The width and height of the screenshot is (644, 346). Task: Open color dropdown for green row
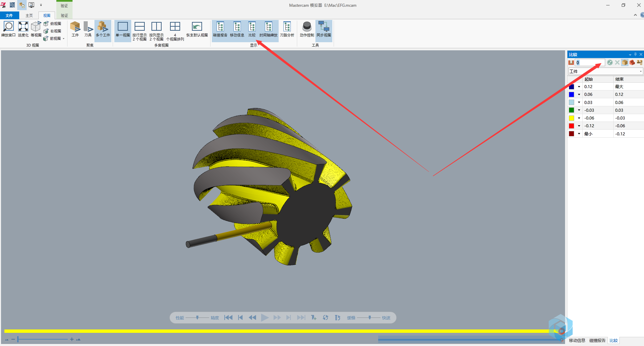[x=579, y=110]
